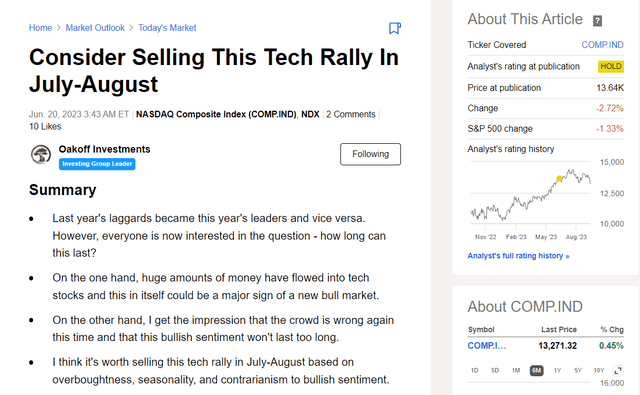The width and height of the screenshot is (640, 395).
Task: Switch chart to 1M range
Action: [x=516, y=371]
